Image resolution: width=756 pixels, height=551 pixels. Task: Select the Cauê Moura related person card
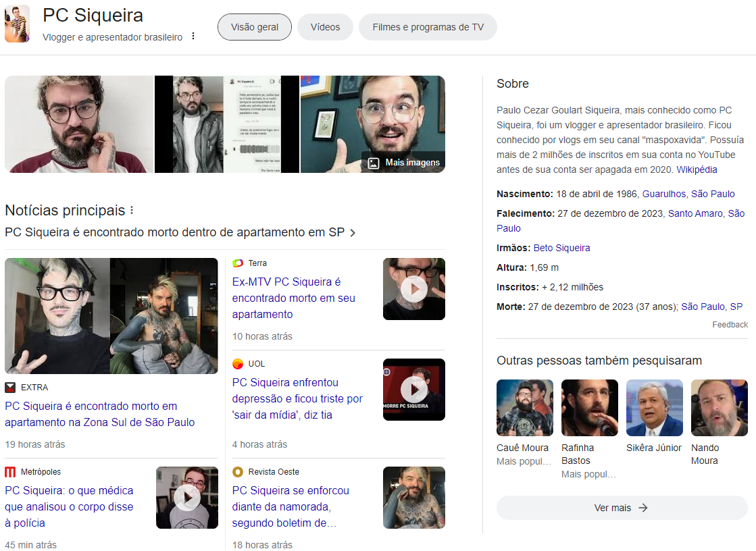click(524, 423)
